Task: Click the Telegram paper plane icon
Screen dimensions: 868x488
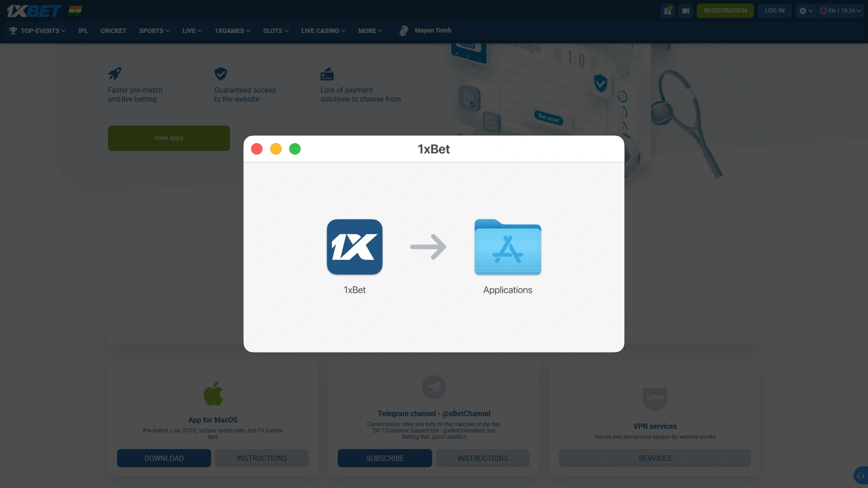Action: pyautogui.click(x=434, y=387)
